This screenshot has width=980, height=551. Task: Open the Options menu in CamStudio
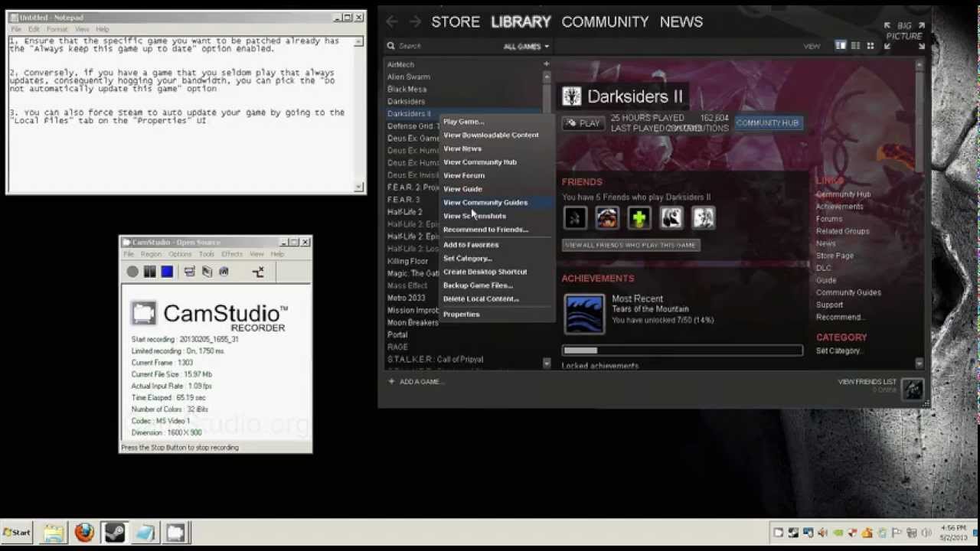[180, 254]
